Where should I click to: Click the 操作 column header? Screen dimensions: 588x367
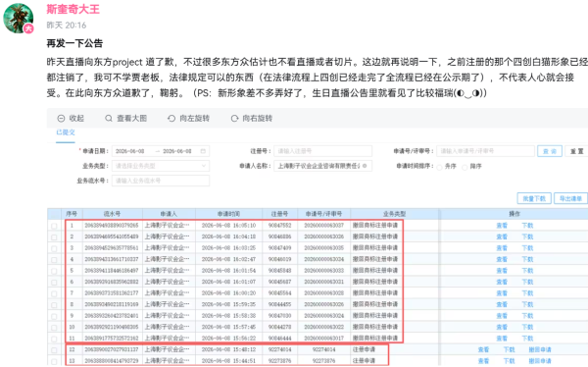[x=514, y=214]
